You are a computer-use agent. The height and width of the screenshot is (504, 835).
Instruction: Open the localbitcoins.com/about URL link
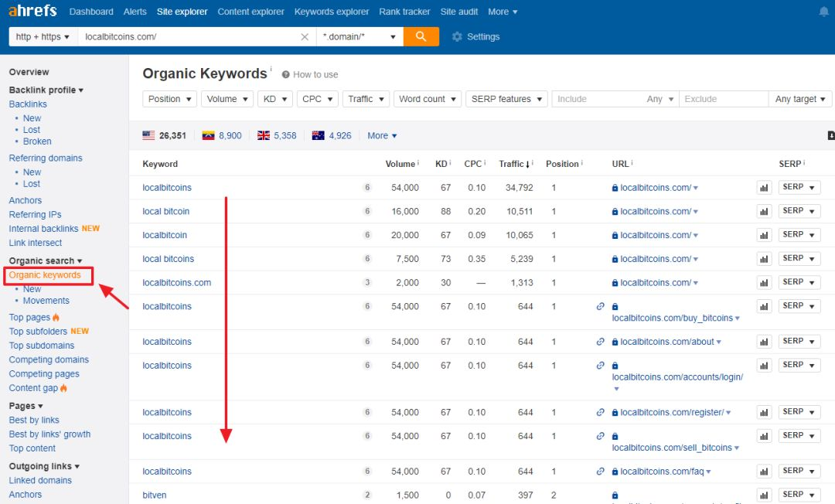pyautogui.click(x=666, y=342)
